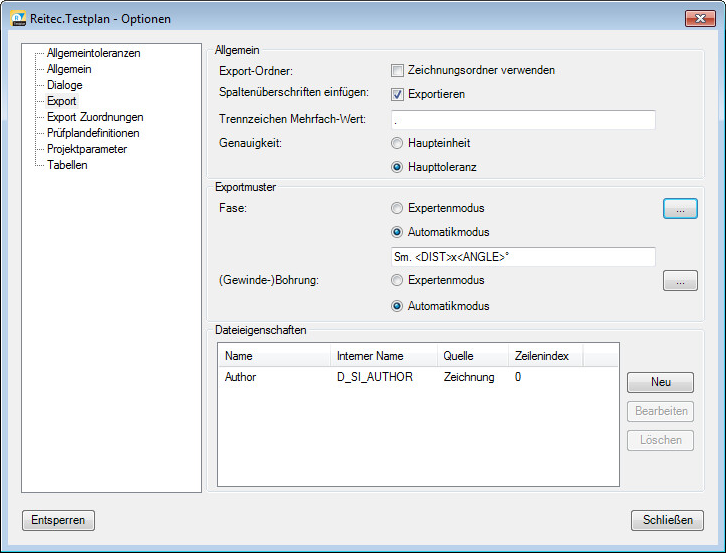726x553 pixels.
Task: Select 'Export Zuordnungen' tree entry
Action: point(95,117)
